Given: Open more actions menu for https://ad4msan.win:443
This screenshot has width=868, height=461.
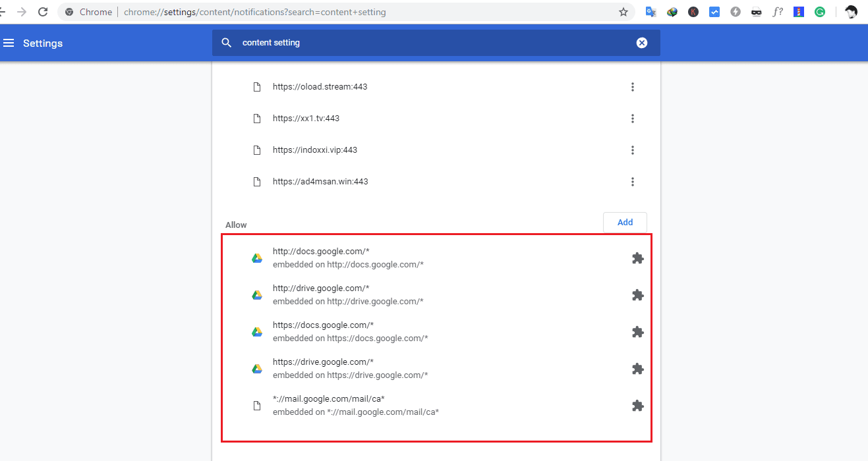Looking at the screenshot, I should (x=633, y=182).
